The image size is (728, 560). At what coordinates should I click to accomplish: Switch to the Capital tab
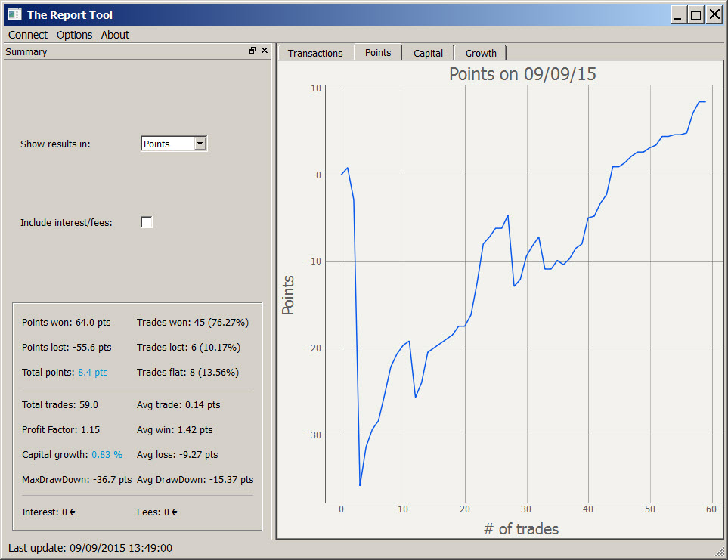[x=428, y=54]
